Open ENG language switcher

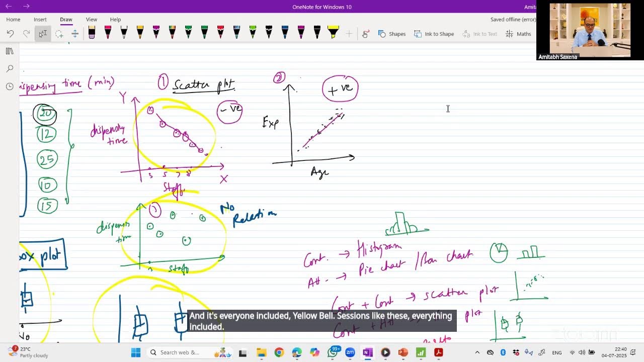[x=557, y=352]
